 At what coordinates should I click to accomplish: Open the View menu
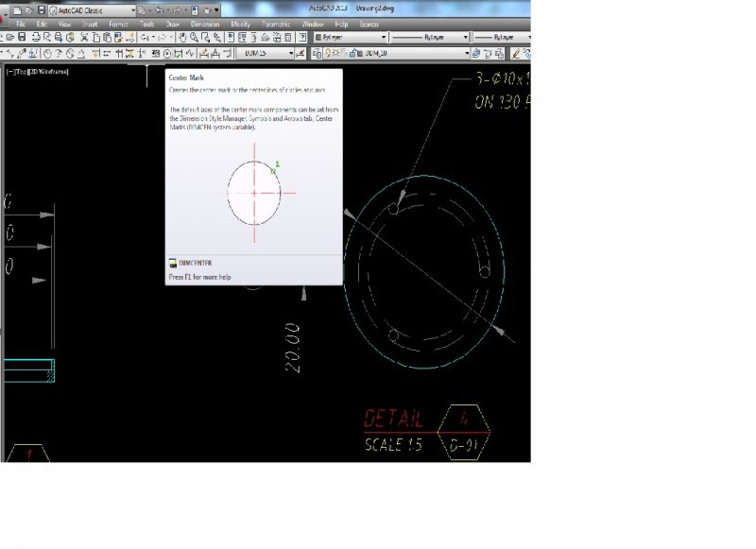pos(64,25)
